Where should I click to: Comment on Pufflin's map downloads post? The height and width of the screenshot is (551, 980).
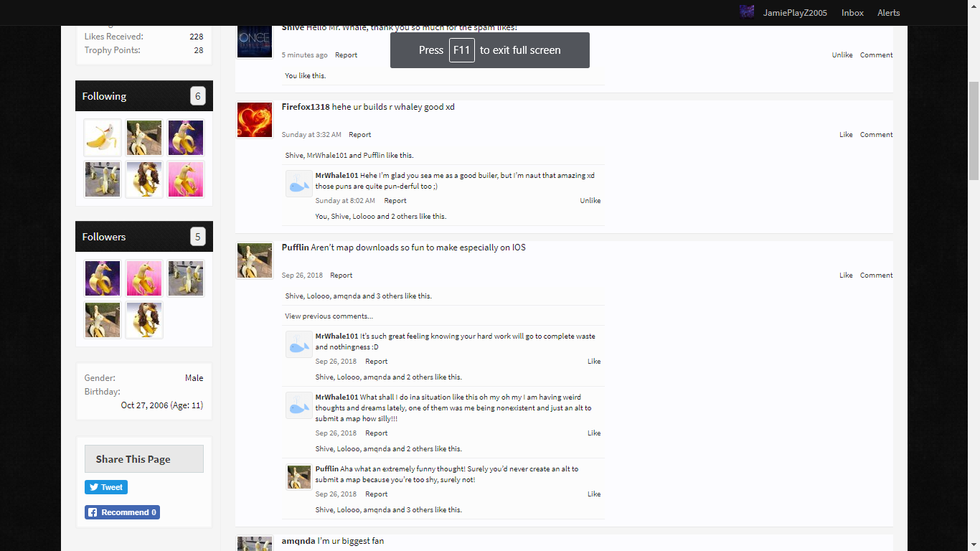click(x=877, y=275)
